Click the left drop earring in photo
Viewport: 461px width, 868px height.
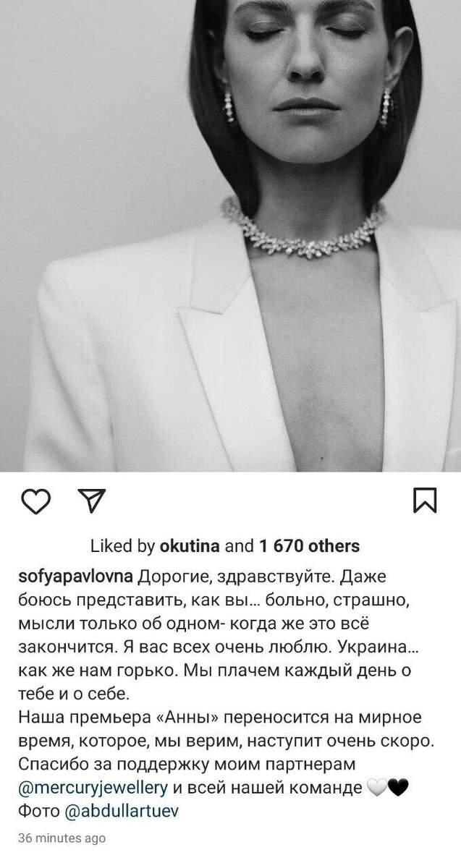tap(229, 106)
